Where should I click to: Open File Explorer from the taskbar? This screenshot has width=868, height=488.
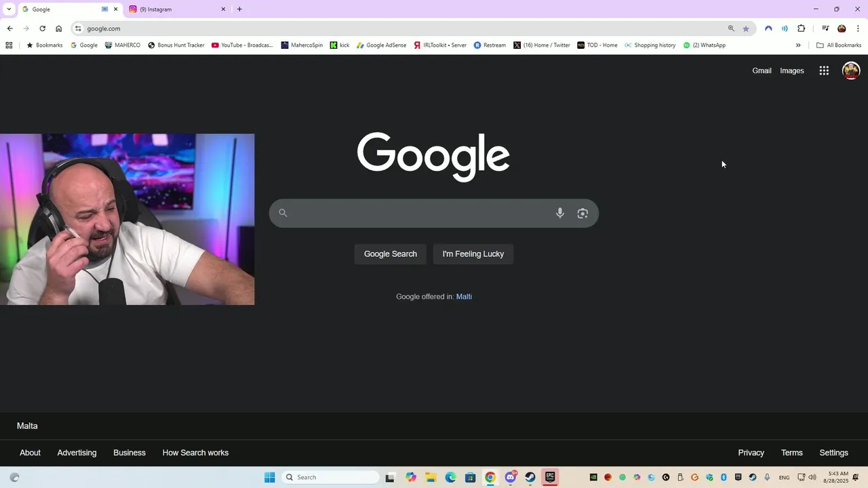[431, 477]
